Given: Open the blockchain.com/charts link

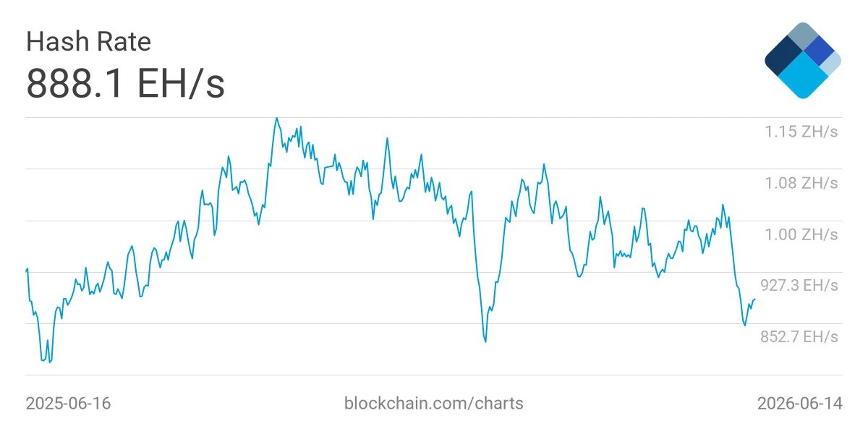Looking at the screenshot, I should click(x=434, y=403).
